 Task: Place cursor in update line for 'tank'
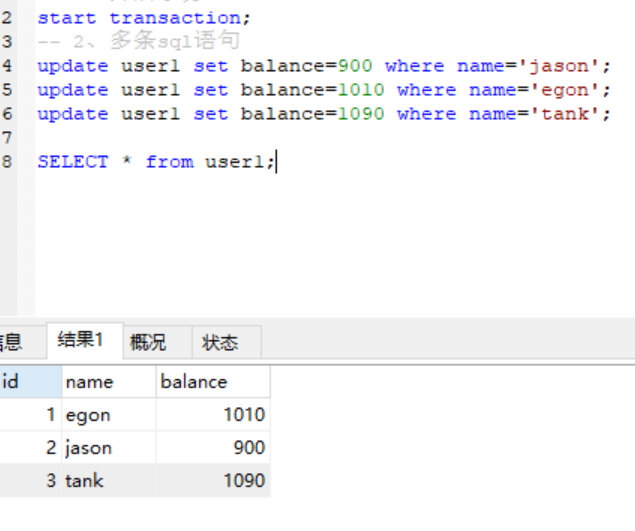[324, 114]
